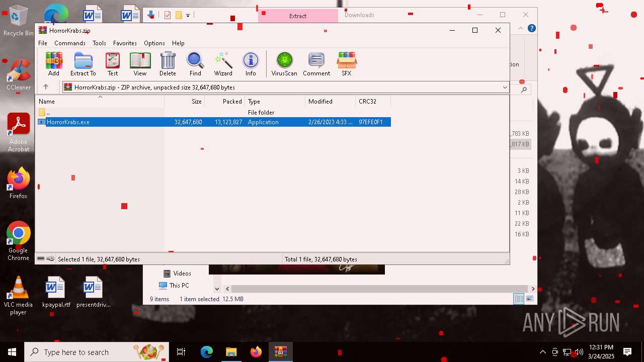644x362 pixels.
Task: Open Task View on the taskbar
Action: (181, 352)
